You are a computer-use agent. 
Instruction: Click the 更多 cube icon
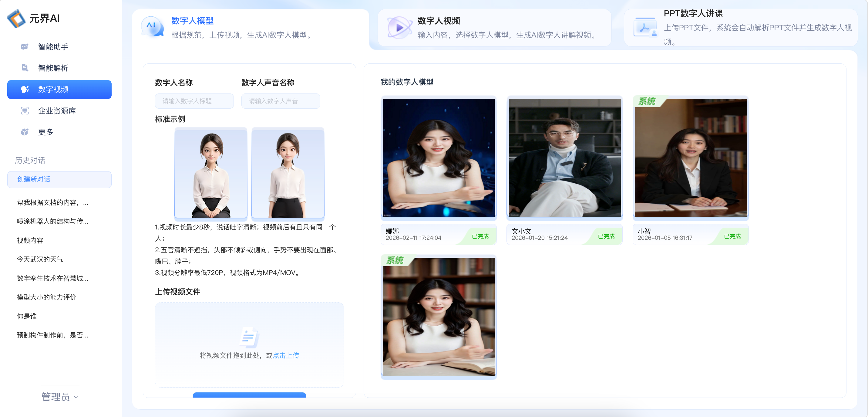(x=25, y=132)
